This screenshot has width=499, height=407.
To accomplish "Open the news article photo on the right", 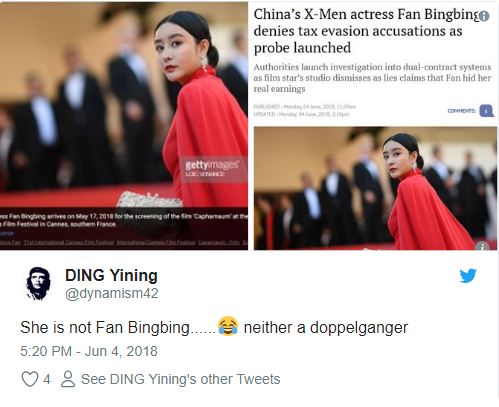I will pos(375,188).
